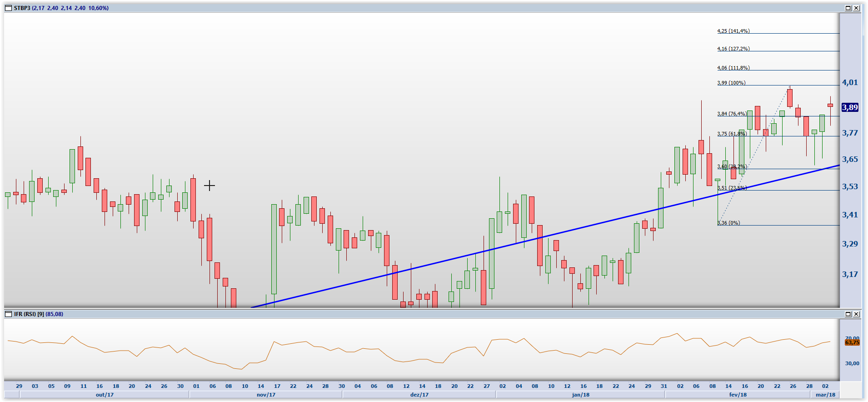Click the 4,01 price axis label

pos(850,83)
